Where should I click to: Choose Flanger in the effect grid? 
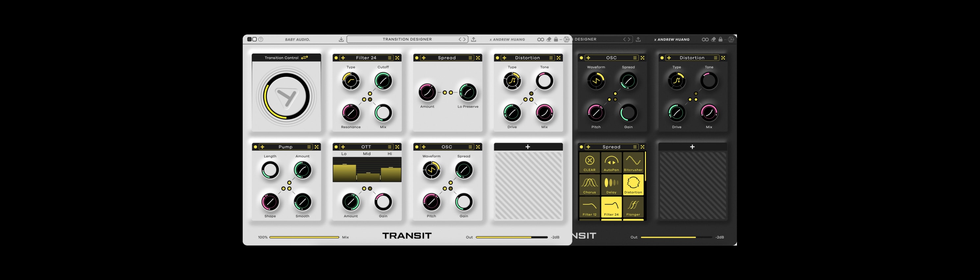coord(633,207)
